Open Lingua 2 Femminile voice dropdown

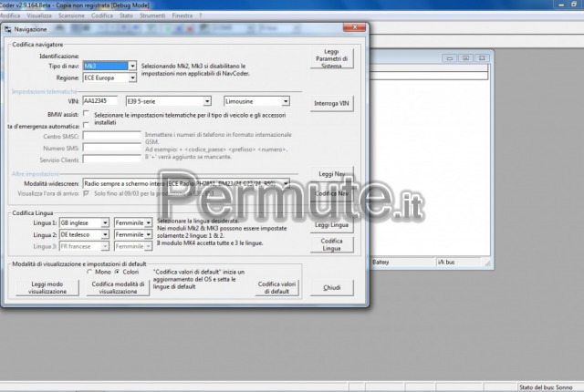pos(148,234)
